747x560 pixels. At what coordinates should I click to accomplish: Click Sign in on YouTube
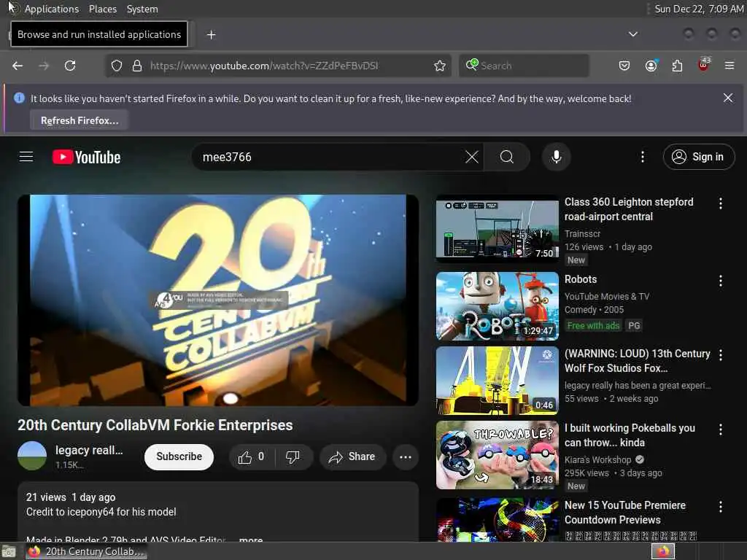point(699,157)
